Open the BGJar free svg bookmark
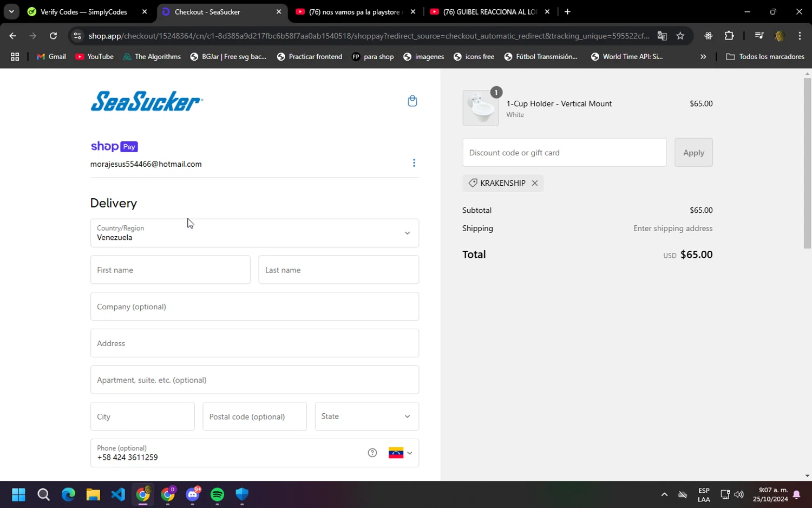 point(228,56)
